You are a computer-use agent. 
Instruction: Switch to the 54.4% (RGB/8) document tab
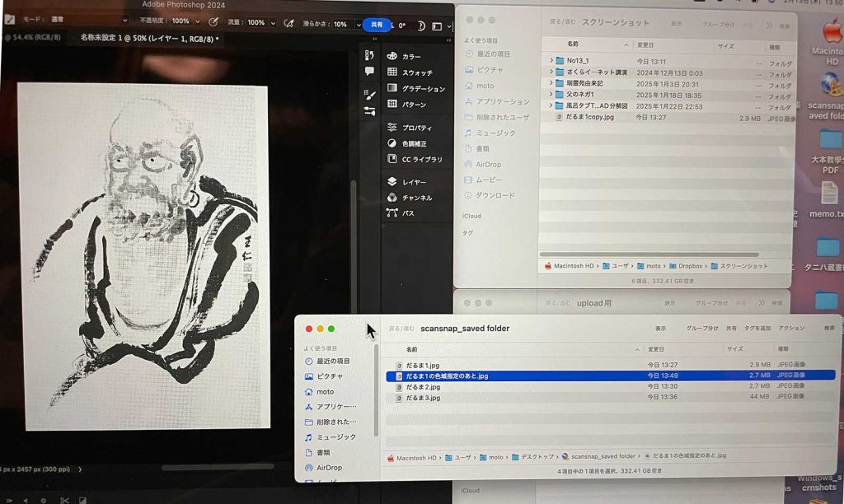(x=35, y=38)
